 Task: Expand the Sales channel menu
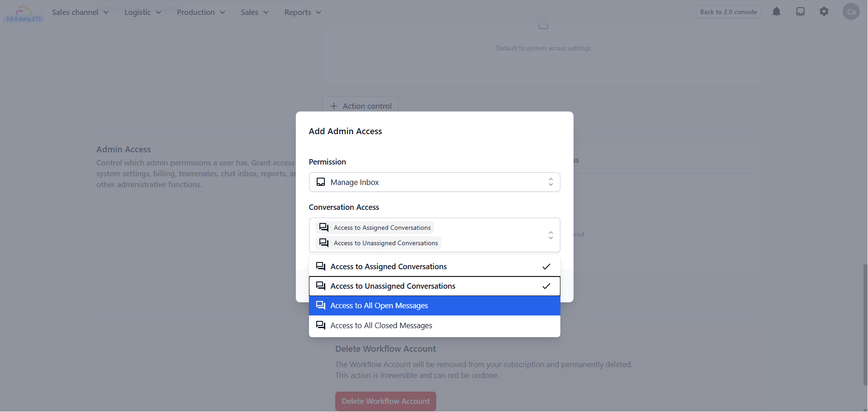click(80, 12)
